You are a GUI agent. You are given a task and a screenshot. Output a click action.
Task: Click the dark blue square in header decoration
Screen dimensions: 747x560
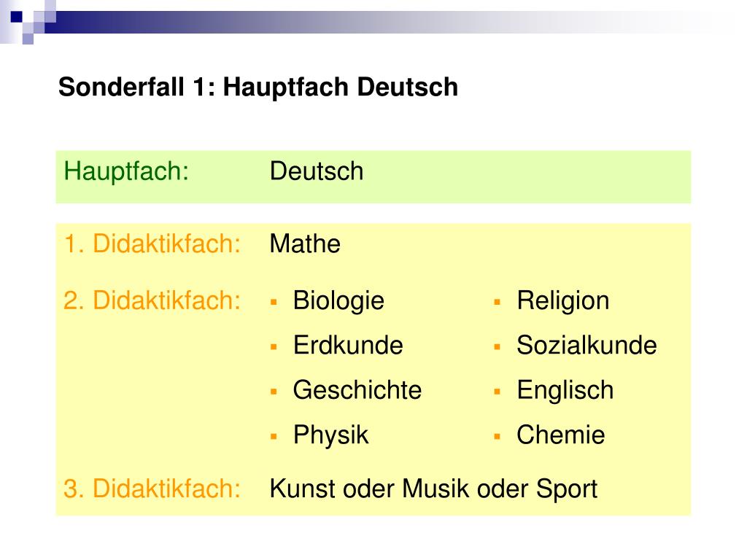(x=16, y=17)
